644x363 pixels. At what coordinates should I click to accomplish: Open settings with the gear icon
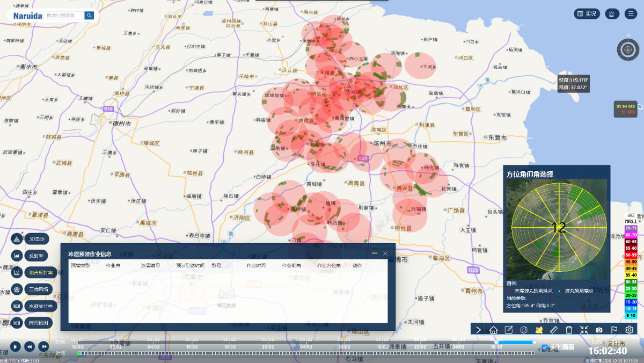click(630, 330)
